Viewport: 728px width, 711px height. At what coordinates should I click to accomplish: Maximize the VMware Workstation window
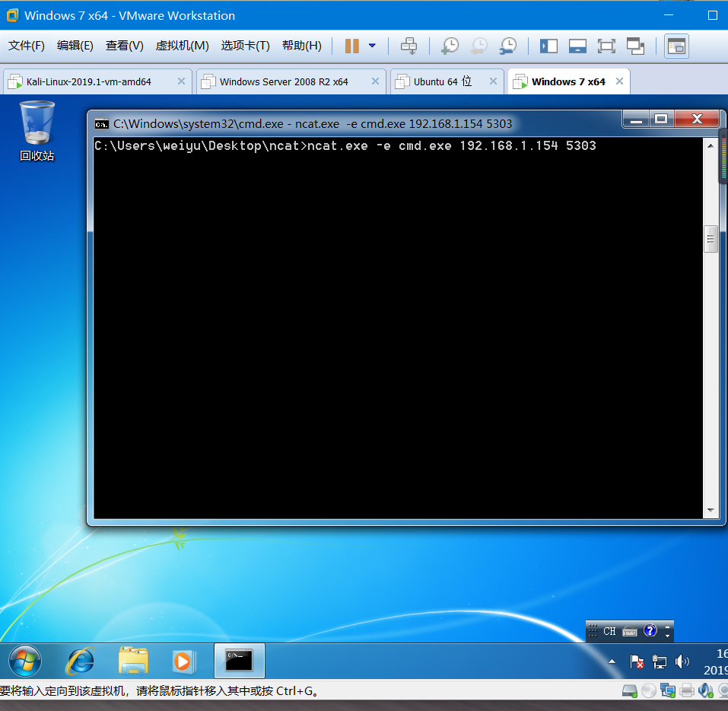coord(713,15)
